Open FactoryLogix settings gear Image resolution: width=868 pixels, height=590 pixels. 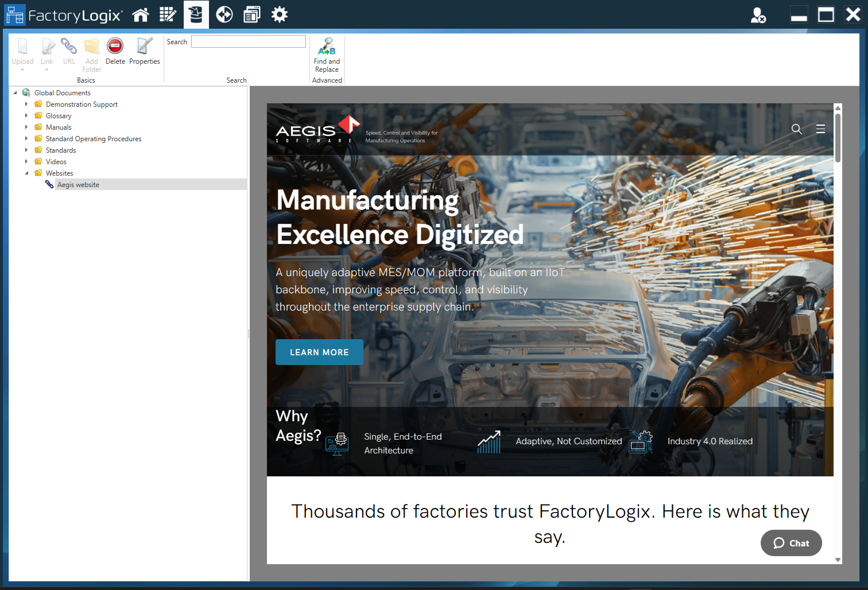click(x=279, y=14)
